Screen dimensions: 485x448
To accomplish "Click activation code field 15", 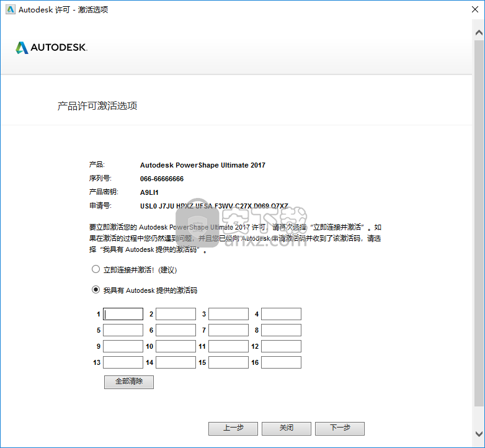I will coord(229,362).
